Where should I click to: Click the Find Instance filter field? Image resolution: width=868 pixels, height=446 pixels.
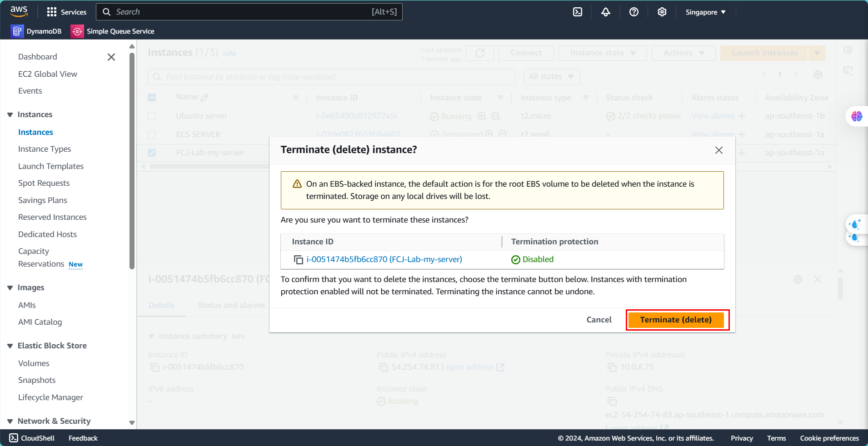(332, 77)
